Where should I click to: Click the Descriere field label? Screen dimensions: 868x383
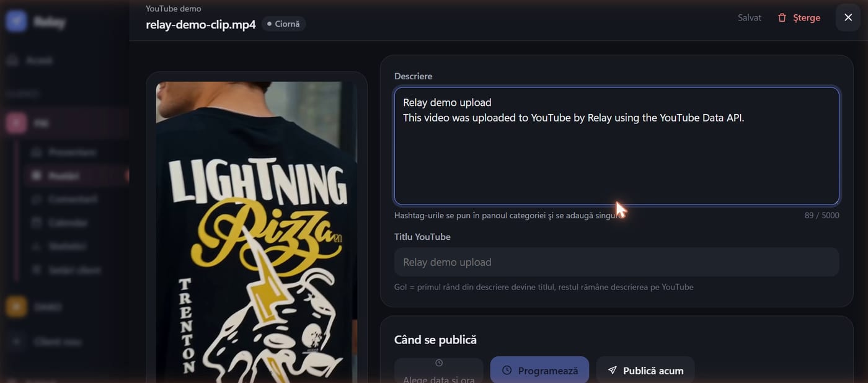(x=414, y=76)
